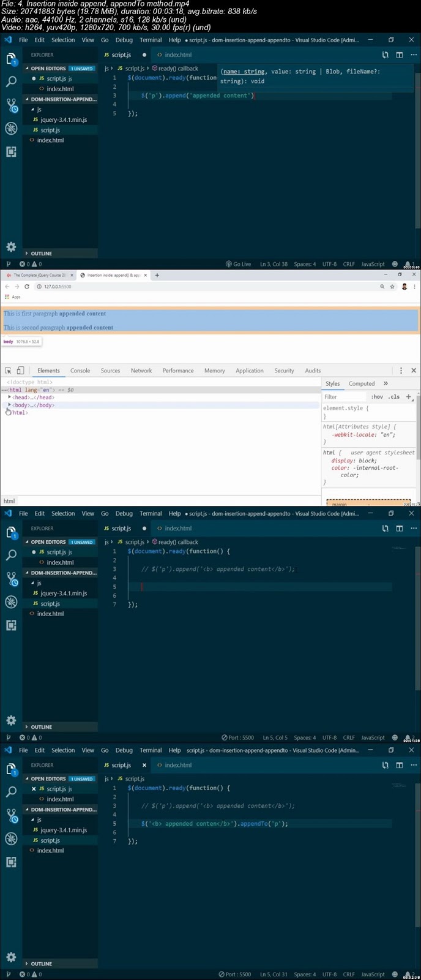
Task: Toggle :hov element state panel
Action: coord(377,396)
